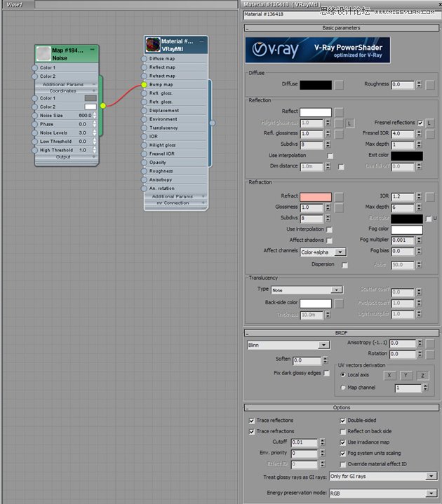Screen dimensions: 442x504
Task: Open the Refract pink color swatch
Action: (x=316, y=197)
